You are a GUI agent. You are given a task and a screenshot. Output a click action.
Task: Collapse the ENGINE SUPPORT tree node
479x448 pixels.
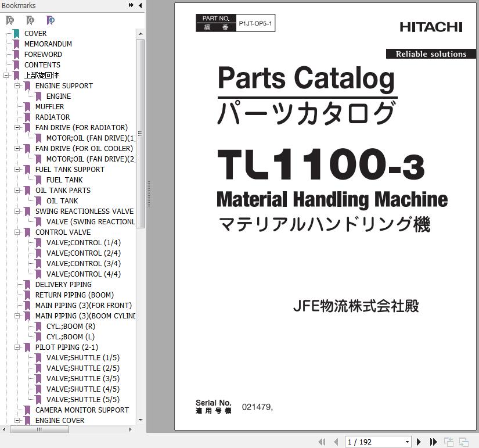(17, 86)
